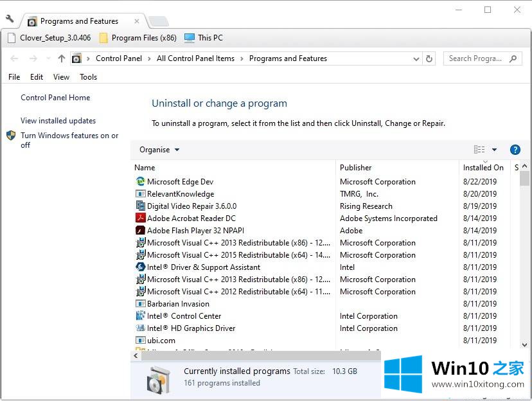Screen dimensions: 532x401
Task: Open the Edit menu
Action: (x=37, y=77)
